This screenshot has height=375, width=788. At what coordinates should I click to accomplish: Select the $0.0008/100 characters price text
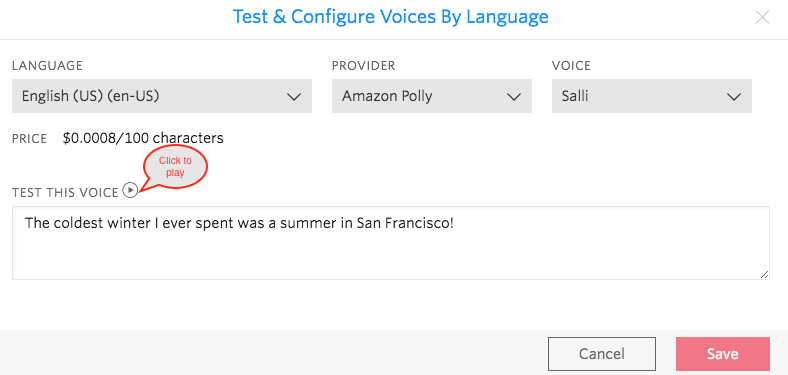143,138
